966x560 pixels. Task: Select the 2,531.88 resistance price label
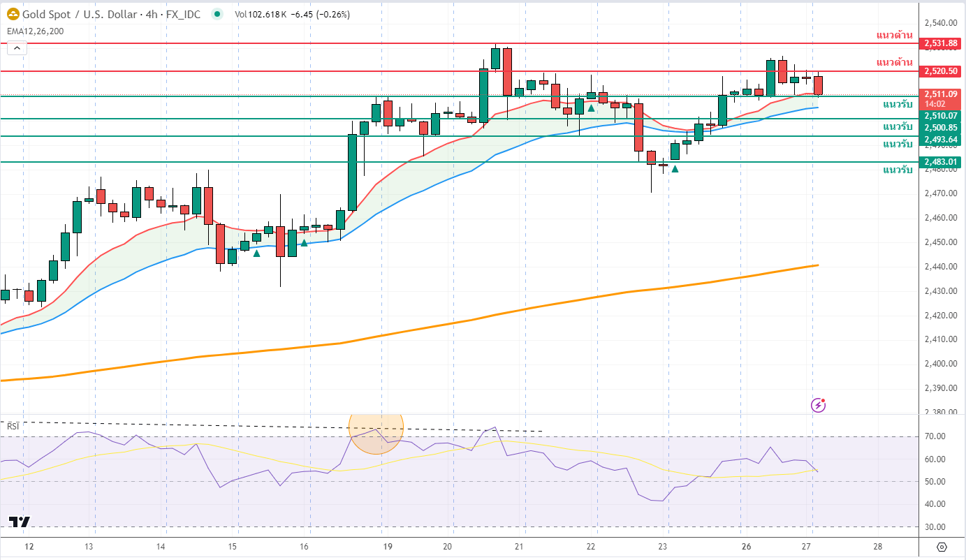coord(941,43)
